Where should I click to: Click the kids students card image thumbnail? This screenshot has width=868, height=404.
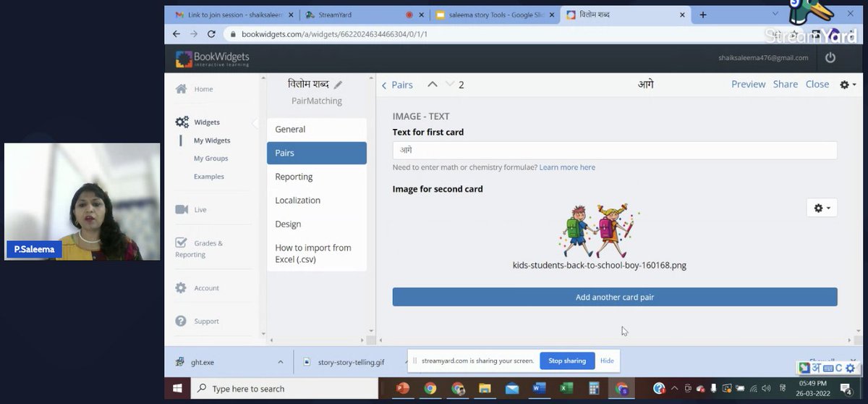pyautogui.click(x=599, y=230)
